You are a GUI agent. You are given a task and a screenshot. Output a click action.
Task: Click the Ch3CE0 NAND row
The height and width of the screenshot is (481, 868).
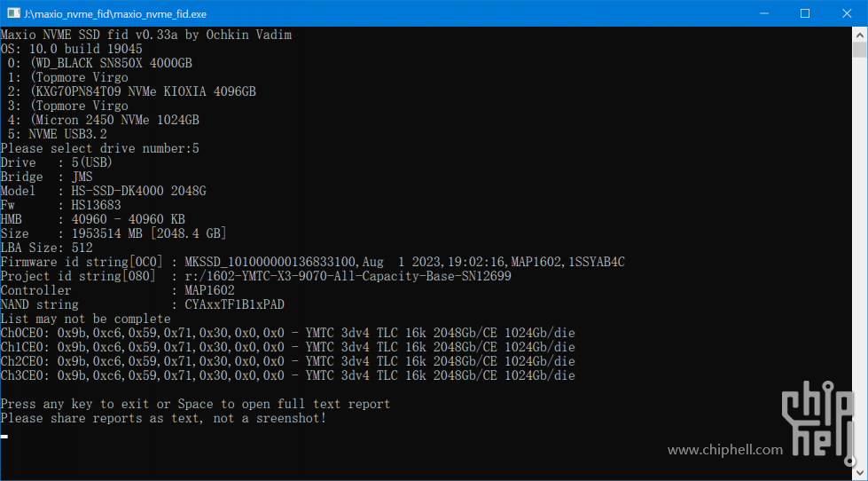[x=288, y=375]
